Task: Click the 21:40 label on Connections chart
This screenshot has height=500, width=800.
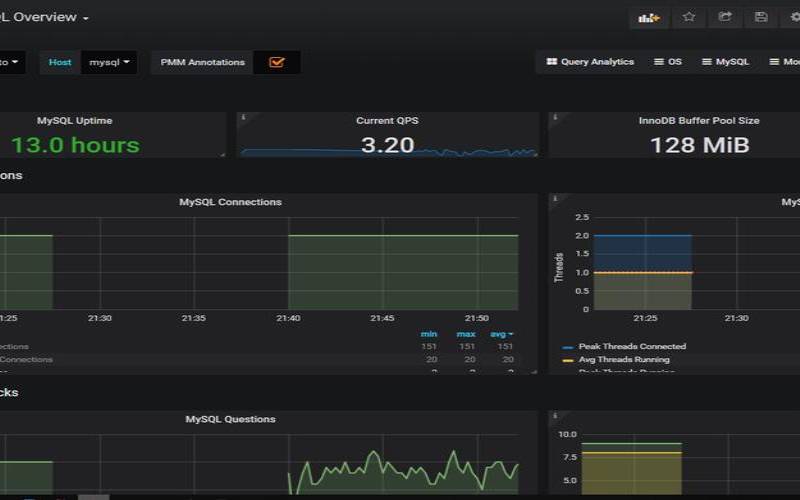Action: coord(288,318)
